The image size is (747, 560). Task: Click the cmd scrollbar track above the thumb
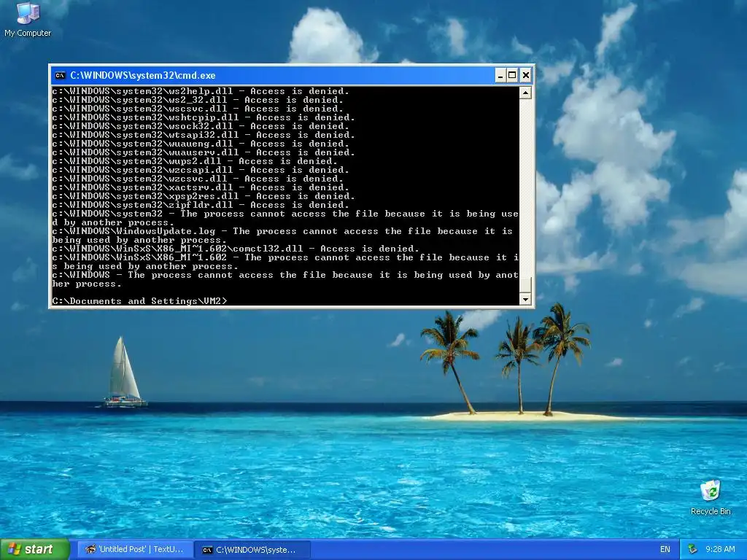[525, 187]
